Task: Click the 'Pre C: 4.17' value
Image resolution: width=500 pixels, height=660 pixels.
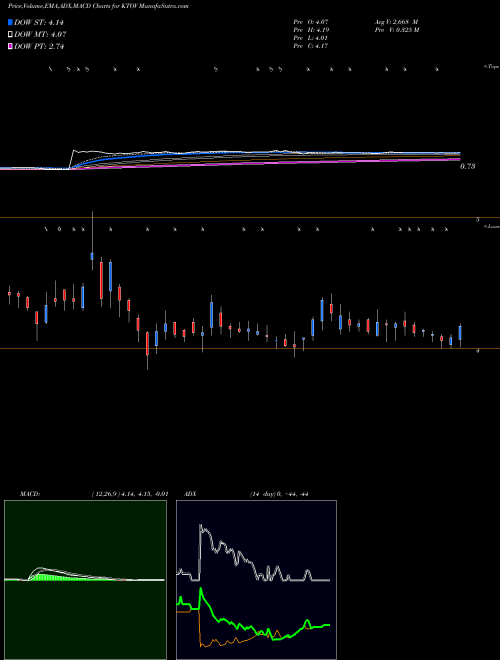Action: tap(311, 46)
